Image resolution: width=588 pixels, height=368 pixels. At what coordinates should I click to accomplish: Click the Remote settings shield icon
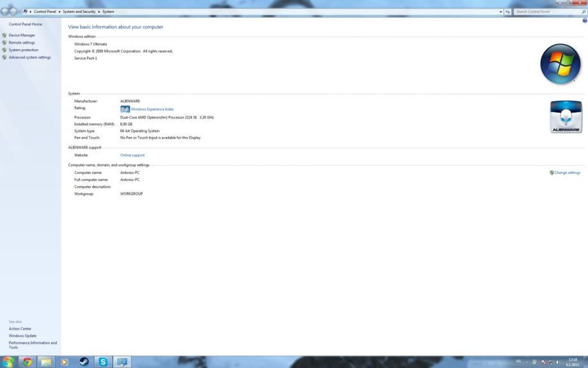tap(4, 43)
